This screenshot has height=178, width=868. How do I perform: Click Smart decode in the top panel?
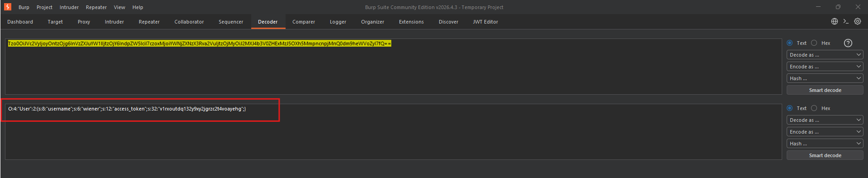825,90
